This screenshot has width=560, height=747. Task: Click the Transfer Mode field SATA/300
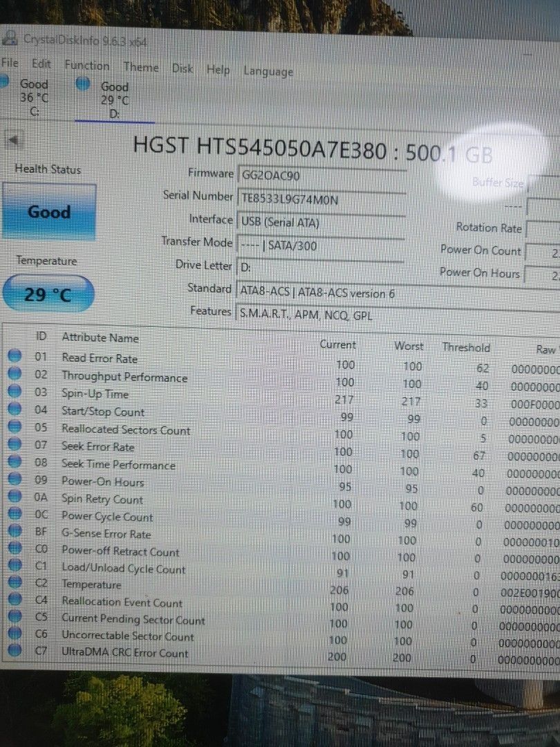319,246
